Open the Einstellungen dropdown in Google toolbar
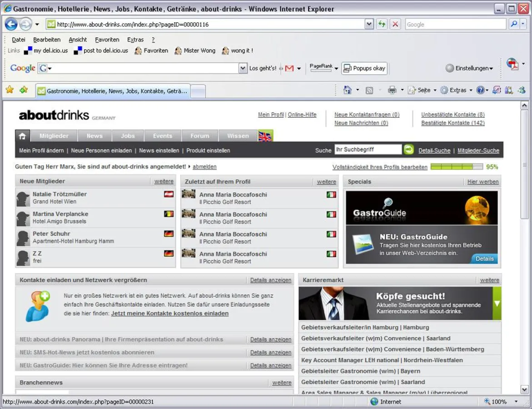This screenshot has width=532, height=409. (470, 68)
